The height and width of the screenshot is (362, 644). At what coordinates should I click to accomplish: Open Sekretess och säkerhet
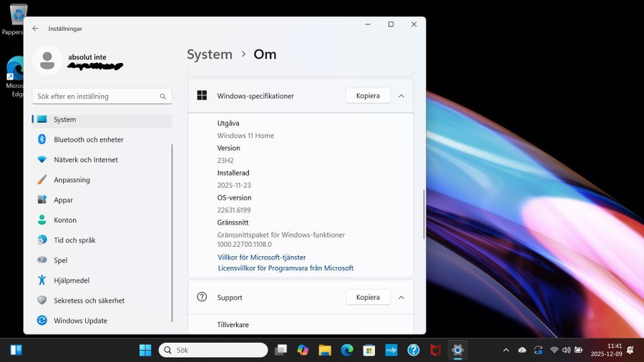(89, 300)
